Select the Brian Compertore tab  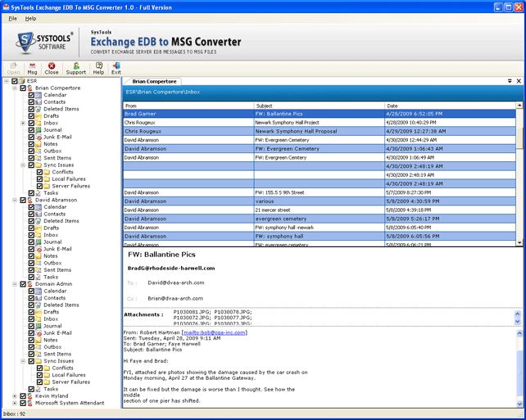tap(154, 81)
